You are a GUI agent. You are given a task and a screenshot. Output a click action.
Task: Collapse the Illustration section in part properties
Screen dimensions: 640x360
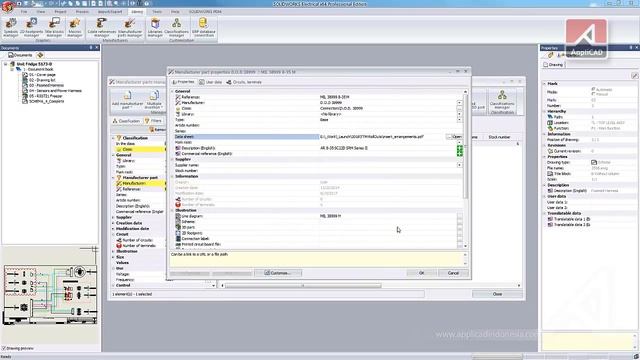pos(172,210)
